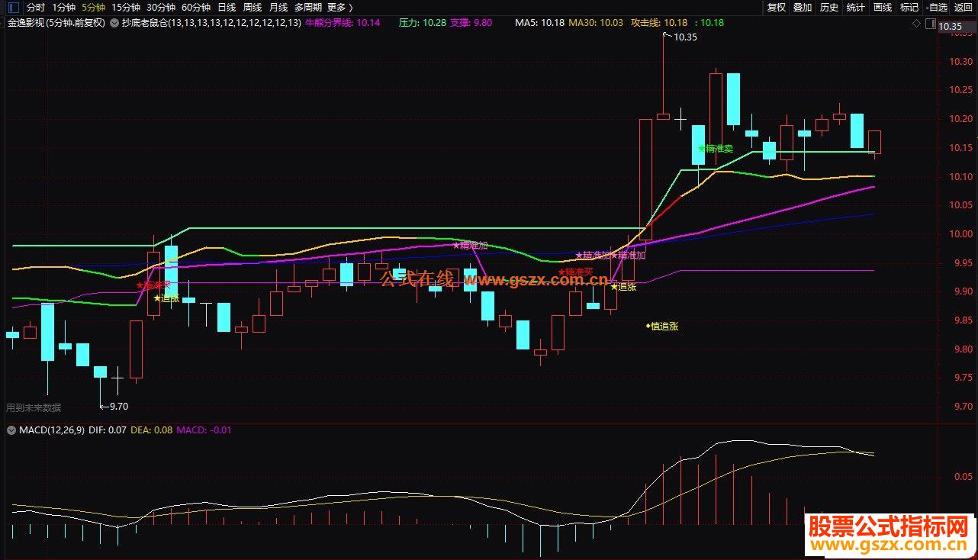Image resolution: width=978 pixels, height=560 pixels.
Task: Click the 压力: 10.28 indicator value
Action: click(423, 23)
